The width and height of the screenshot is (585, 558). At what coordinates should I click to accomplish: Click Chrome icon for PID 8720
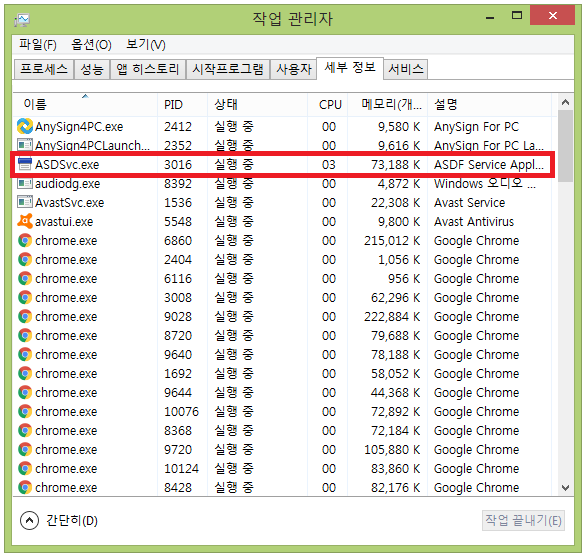[x=25, y=335]
